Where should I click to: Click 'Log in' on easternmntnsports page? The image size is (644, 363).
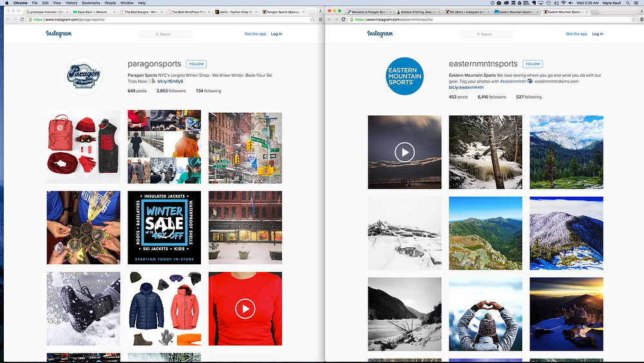click(598, 34)
